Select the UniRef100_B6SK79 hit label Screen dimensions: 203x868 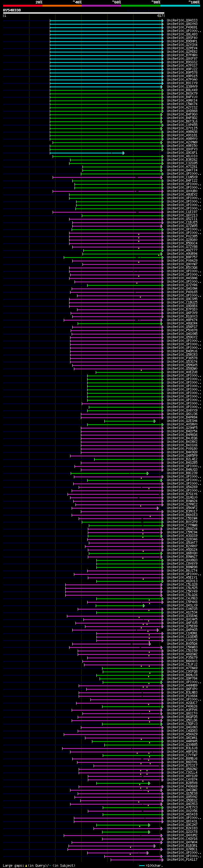coord(182,94)
